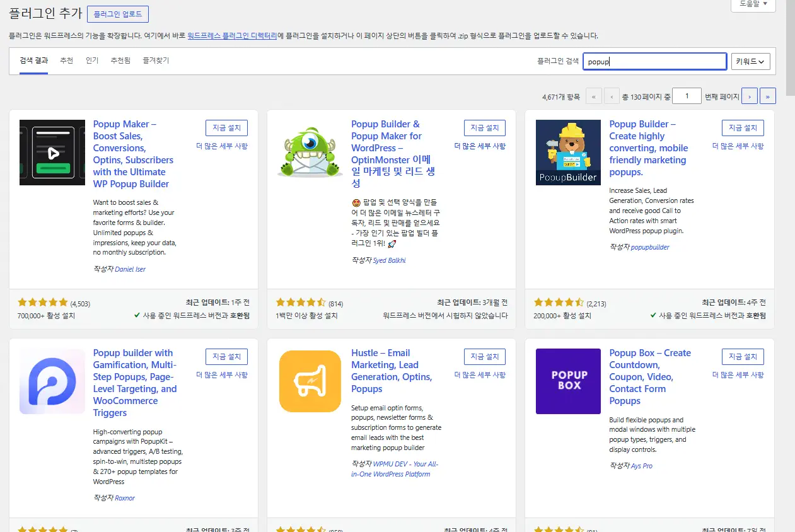Open author Syed Balkhi link
The width and height of the screenshot is (795, 532).
(x=389, y=260)
